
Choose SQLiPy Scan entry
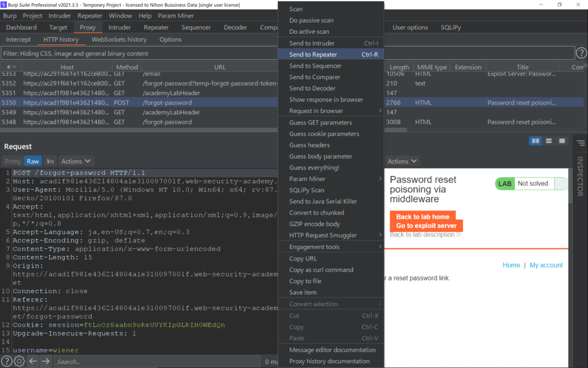tap(331, 190)
